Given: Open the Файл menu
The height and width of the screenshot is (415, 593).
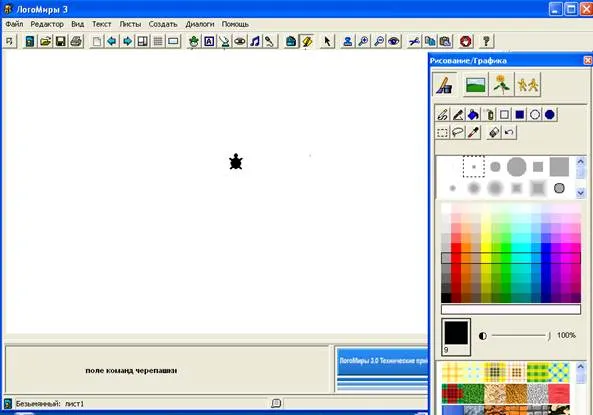Looking at the screenshot, I should click(x=14, y=24).
